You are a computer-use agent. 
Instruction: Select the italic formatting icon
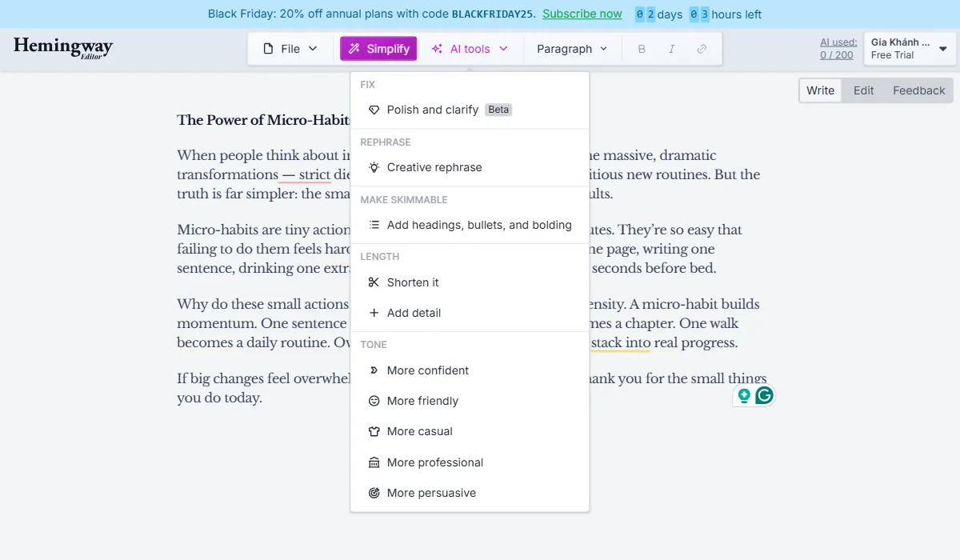[671, 48]
